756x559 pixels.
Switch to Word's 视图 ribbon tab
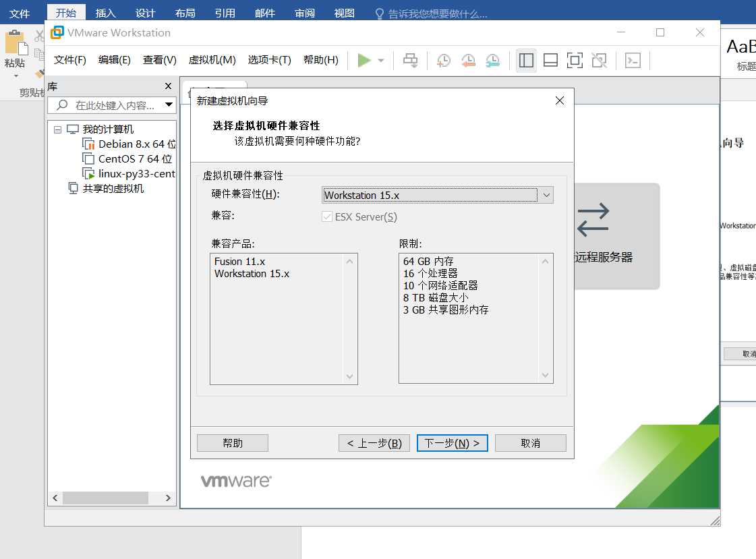(344, 13)
